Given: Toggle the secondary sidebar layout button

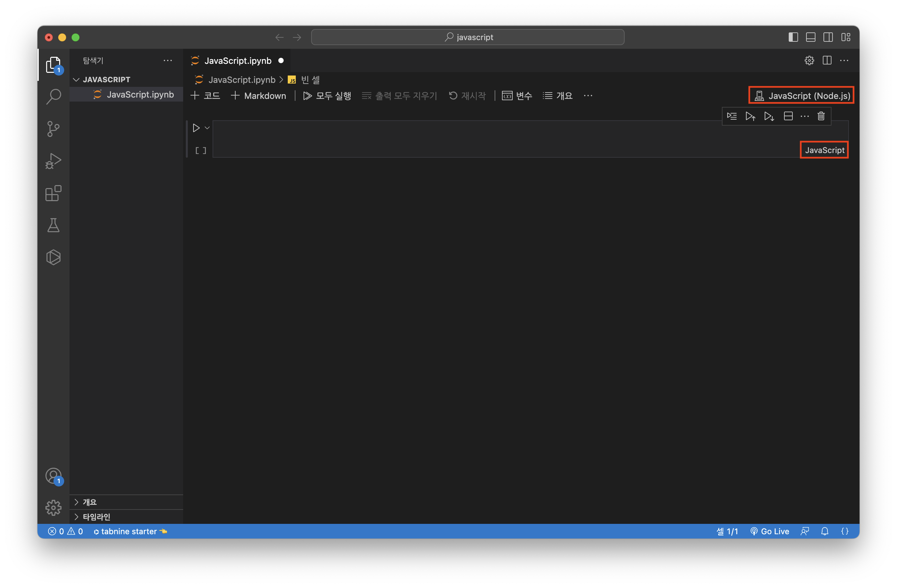Looking at the screenshot, I should (828, 37).
